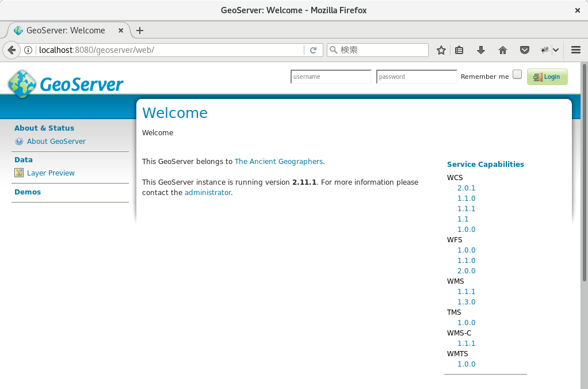Click the page vertical scrollbar
Viewport: 588px width, 389px height.
click(584, 173)
